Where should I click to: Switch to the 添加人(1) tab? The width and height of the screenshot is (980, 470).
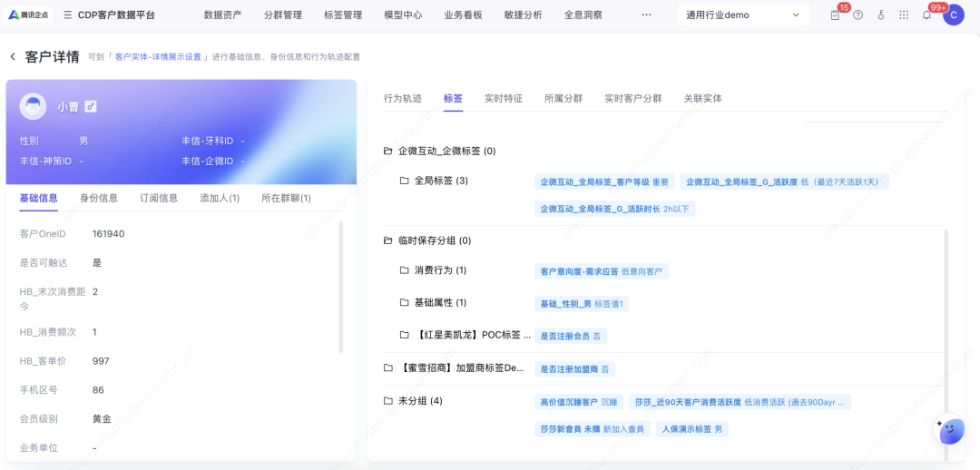(220, 198)
